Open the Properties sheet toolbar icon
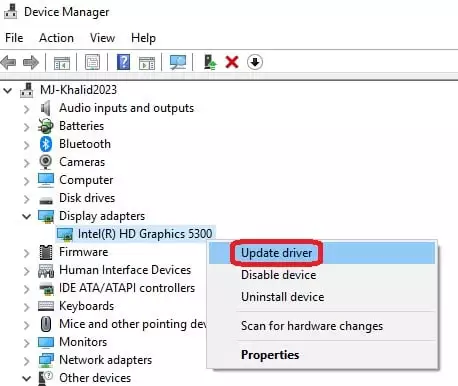Viewport: 458px width, 386px height. 92,62
